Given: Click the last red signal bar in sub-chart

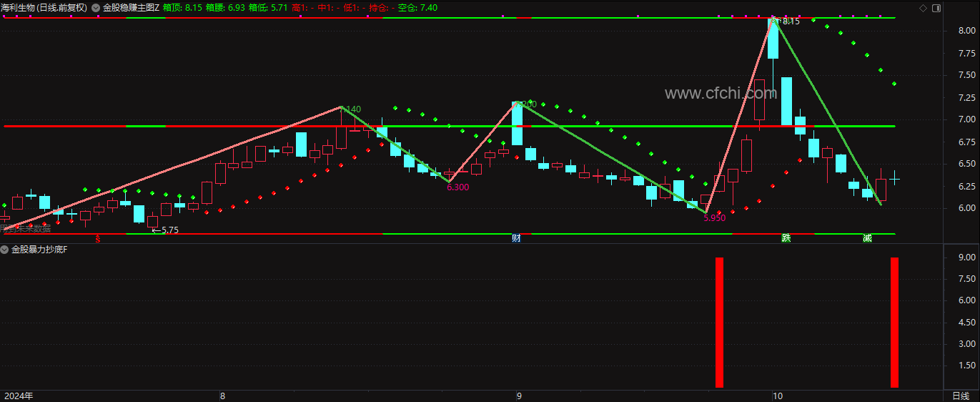Looking at the screenshot, I should coord(894,322).
